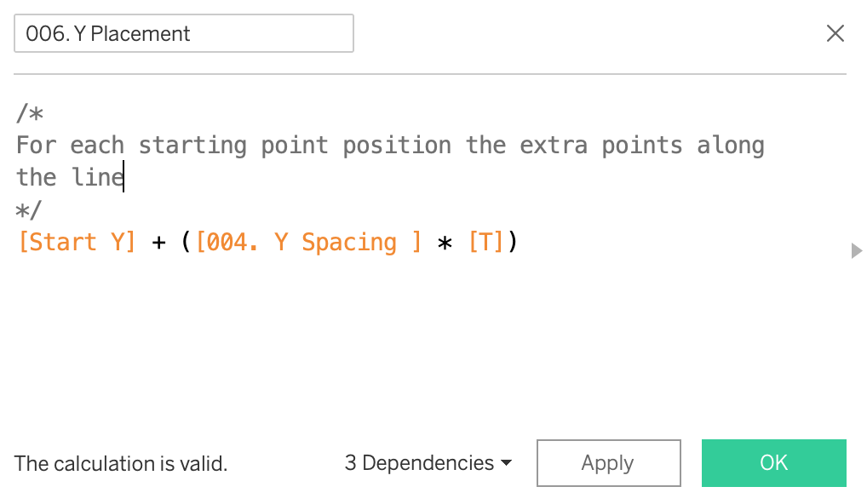Click the comment line starting 'For each starting'
This screenshot has height=504, width=867.
click(390, 146)
